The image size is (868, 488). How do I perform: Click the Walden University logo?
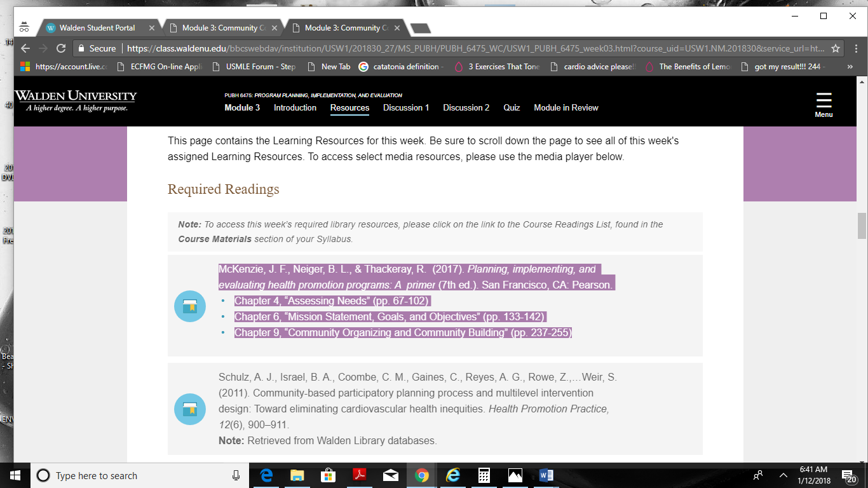(76, 101)
